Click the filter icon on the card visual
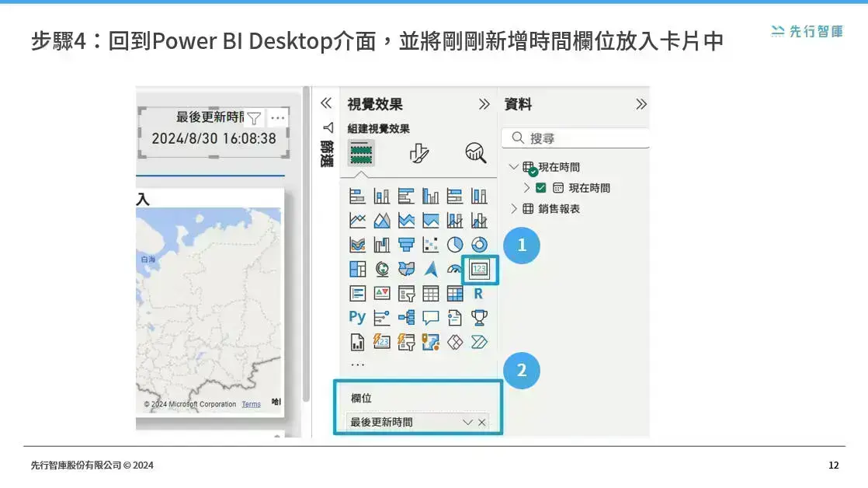 [254, 118]
